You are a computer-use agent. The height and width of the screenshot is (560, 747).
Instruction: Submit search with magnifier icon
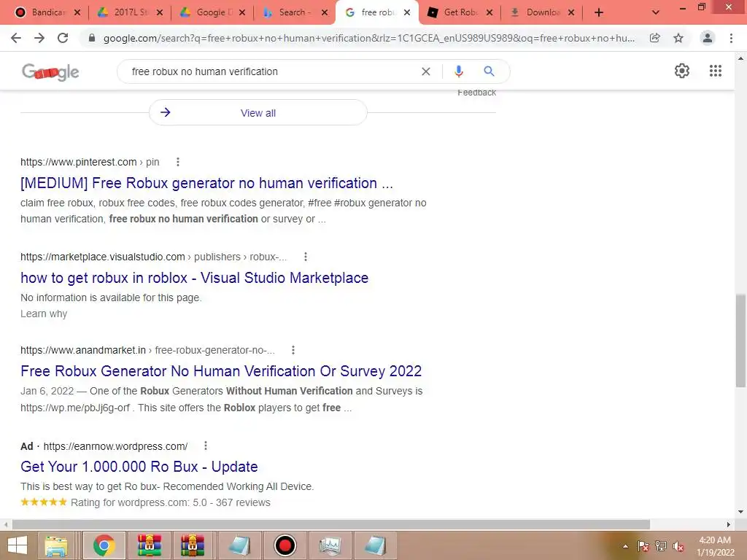489,71
